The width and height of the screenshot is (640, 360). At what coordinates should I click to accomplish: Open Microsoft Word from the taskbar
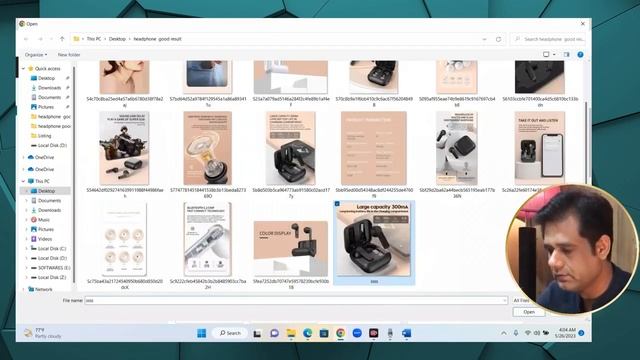[x=407, y=333]
